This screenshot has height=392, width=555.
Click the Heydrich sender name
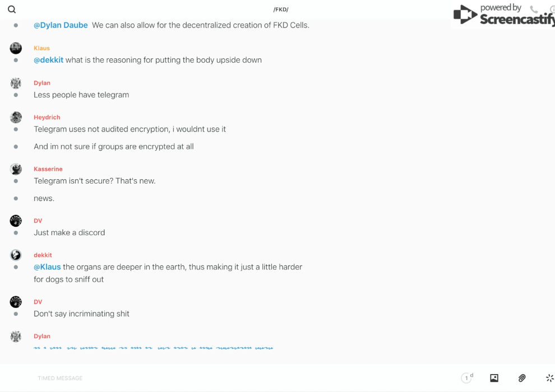pos(47,117)
